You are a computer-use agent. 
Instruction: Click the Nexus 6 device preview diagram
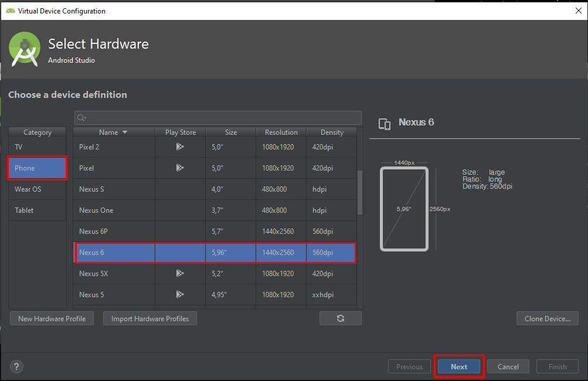click(x=404, y=209)
